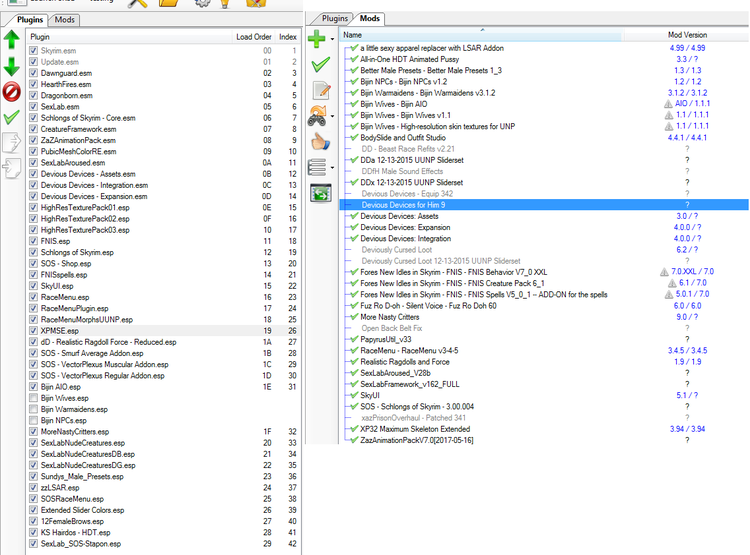750x555 pixels.
Task: Click warning icon beside Bijin Wives - Bijin AIO version
Action: click(x=668, y=104)
